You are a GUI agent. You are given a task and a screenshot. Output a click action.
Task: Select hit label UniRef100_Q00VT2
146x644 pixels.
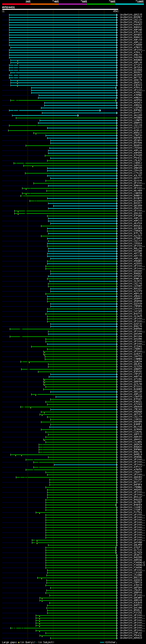tap(131, 113)
